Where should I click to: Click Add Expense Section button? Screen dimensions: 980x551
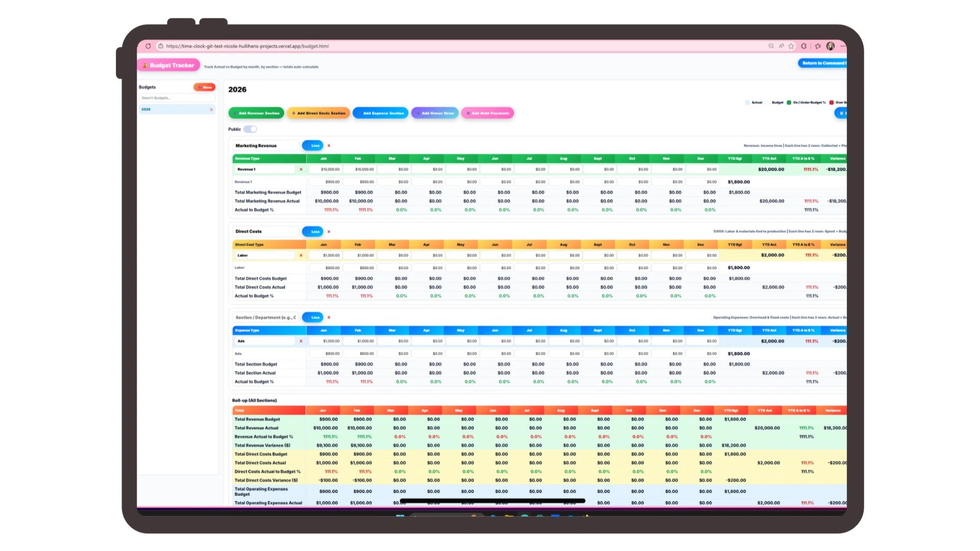point(380,113)
